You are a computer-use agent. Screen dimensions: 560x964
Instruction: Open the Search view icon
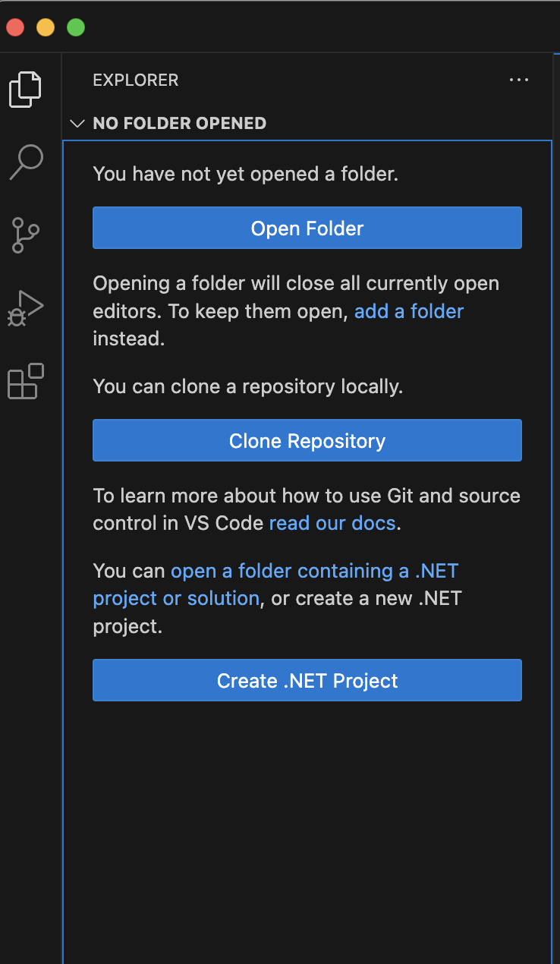pos(26,162)
